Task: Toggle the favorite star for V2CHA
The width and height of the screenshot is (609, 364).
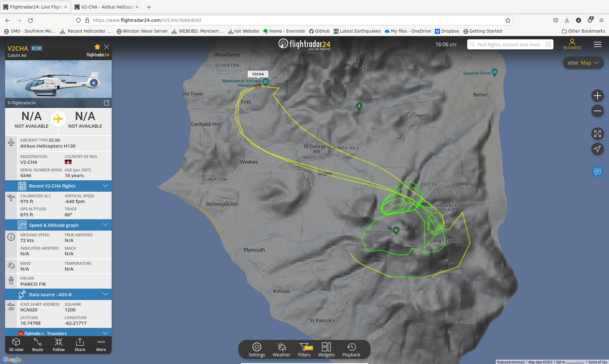Action: coord(97,47)
